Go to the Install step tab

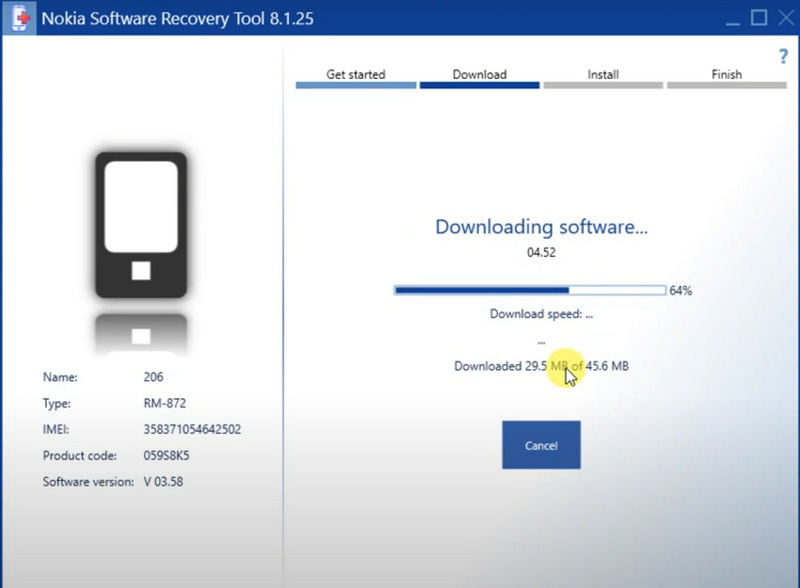603,78
